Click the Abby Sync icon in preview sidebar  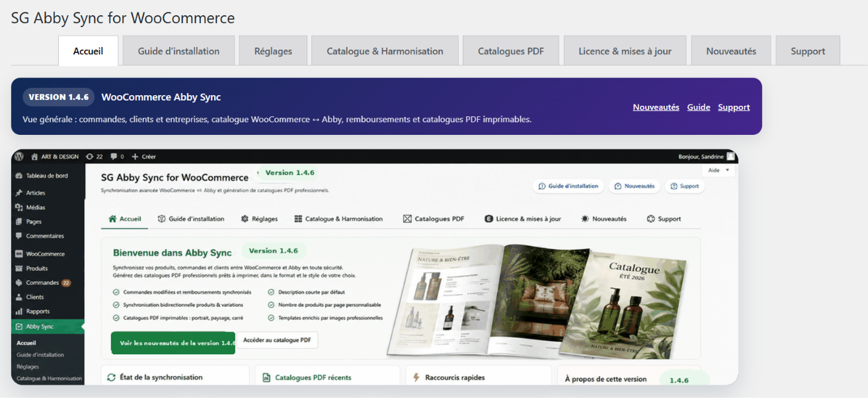[x=19, y=327]
